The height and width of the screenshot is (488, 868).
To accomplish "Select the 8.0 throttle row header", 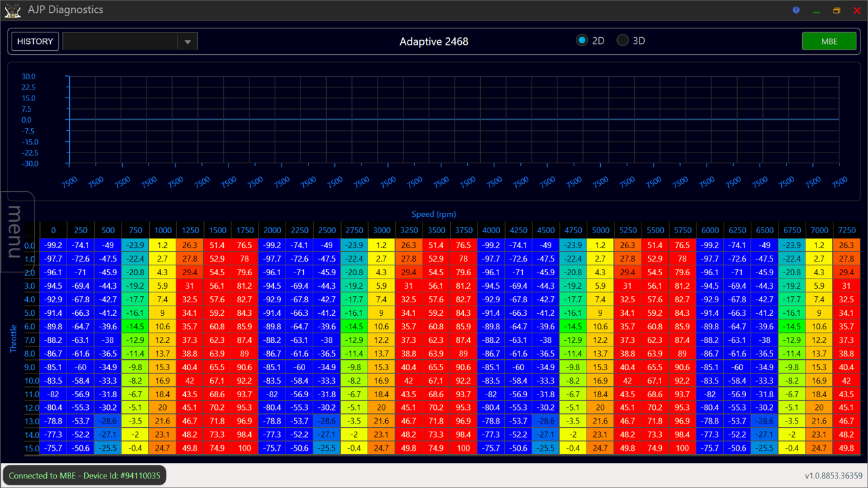I will coord(30,353).
